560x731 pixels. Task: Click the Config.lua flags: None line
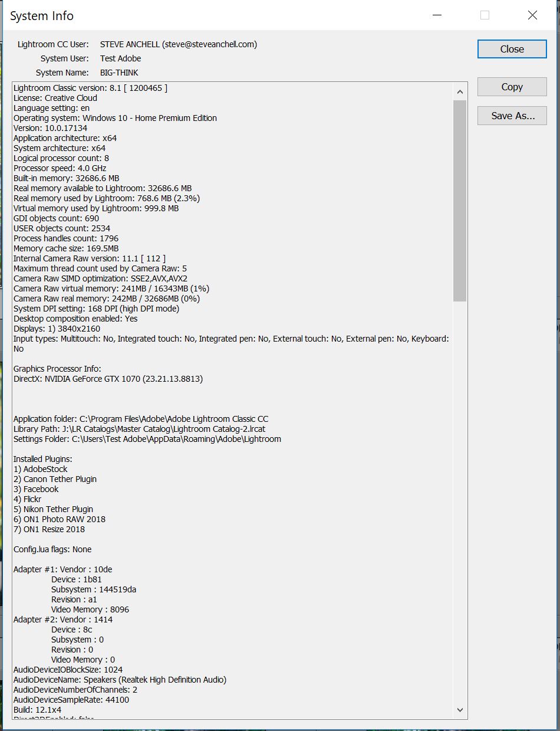coord(52,549)
